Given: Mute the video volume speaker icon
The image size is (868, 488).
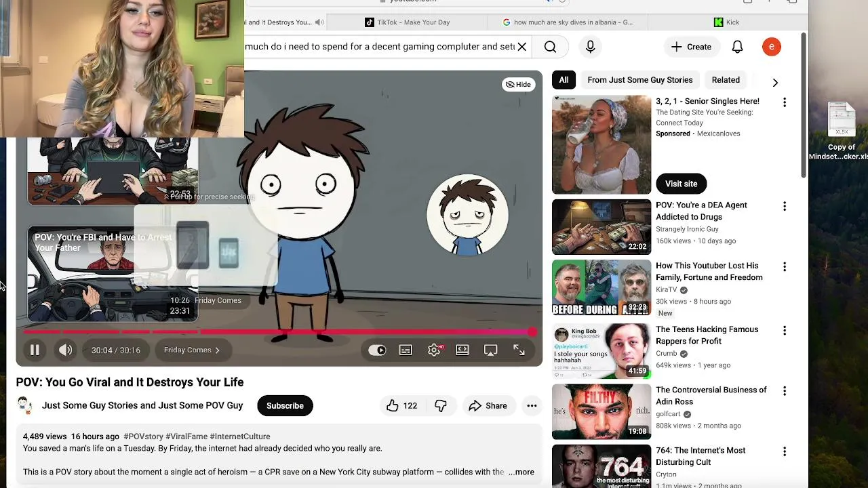Looking at the screenshot, I should (65, 350).
